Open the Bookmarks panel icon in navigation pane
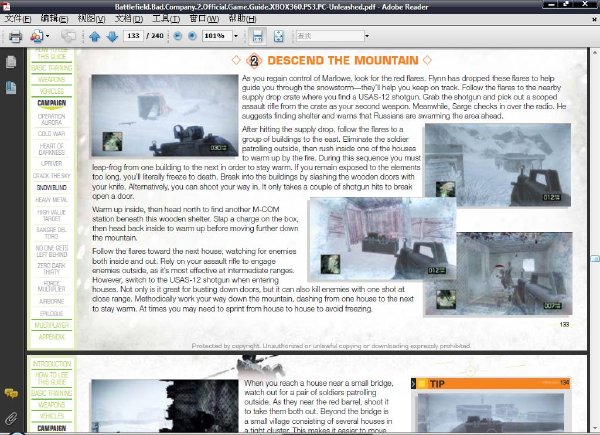The width and height of the screenshot is (600, 435). point(11,87)
